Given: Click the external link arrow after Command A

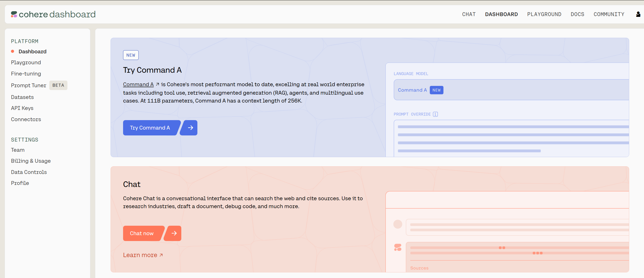Looking at the screenshot, I should tap(158, 84).
